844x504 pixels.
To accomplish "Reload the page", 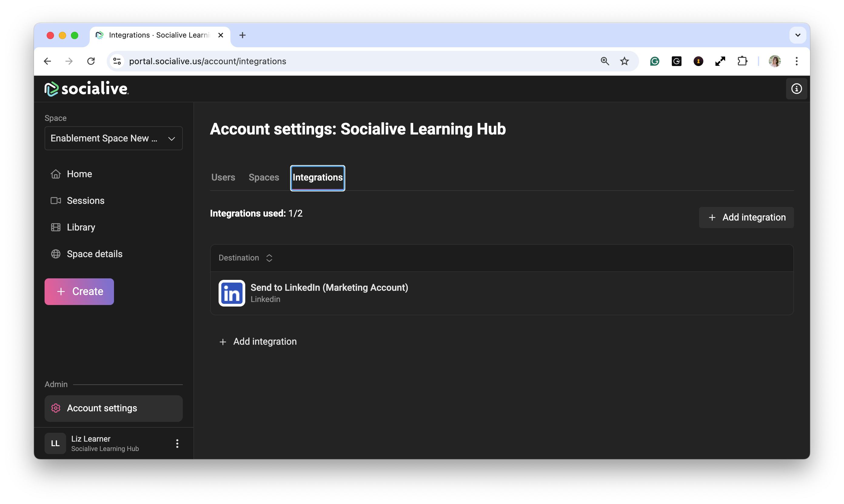I will click(91, 61).
